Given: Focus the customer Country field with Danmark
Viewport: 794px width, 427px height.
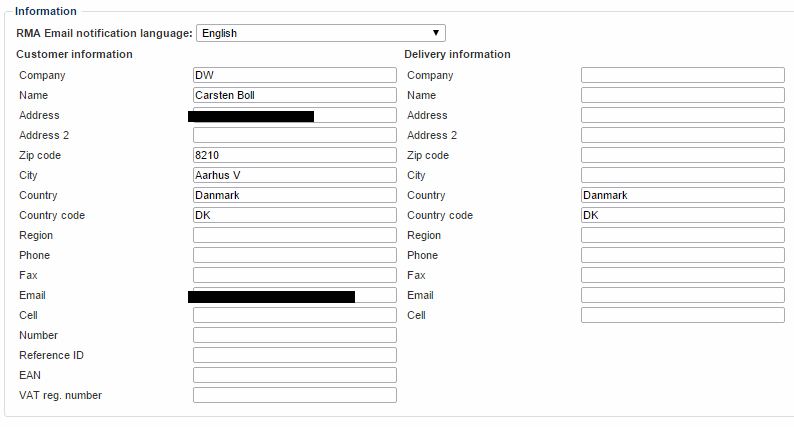Looking at the screenshot, I should 294,195.
